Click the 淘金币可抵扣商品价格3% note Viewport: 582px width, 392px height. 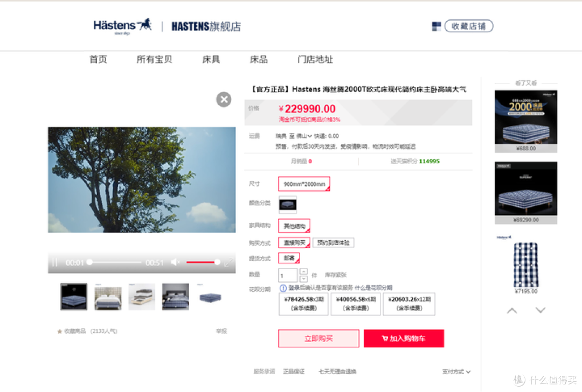[309, 120]
